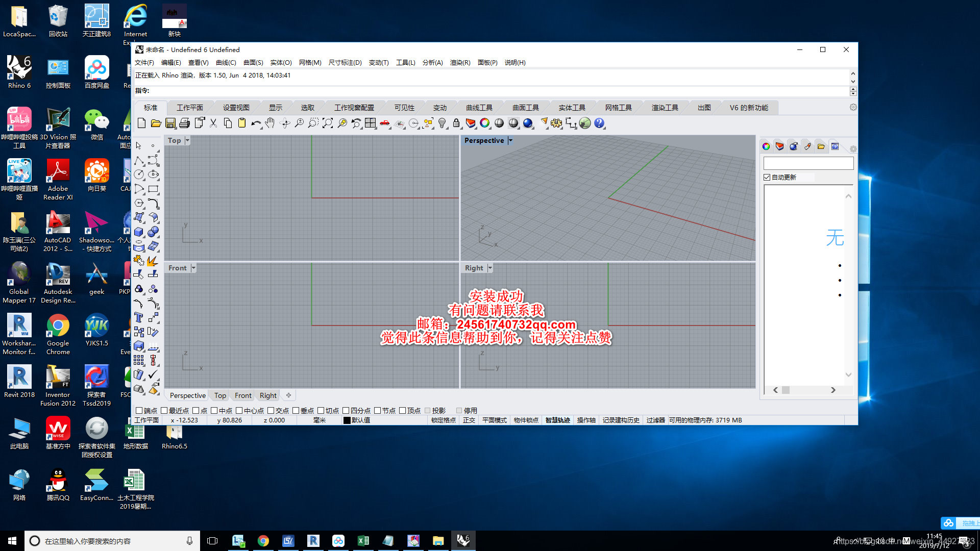Uncheck the 自动更新 checkbox
Image resolution: width=980 pixels, height=551 pixels.
coord(767,177)
